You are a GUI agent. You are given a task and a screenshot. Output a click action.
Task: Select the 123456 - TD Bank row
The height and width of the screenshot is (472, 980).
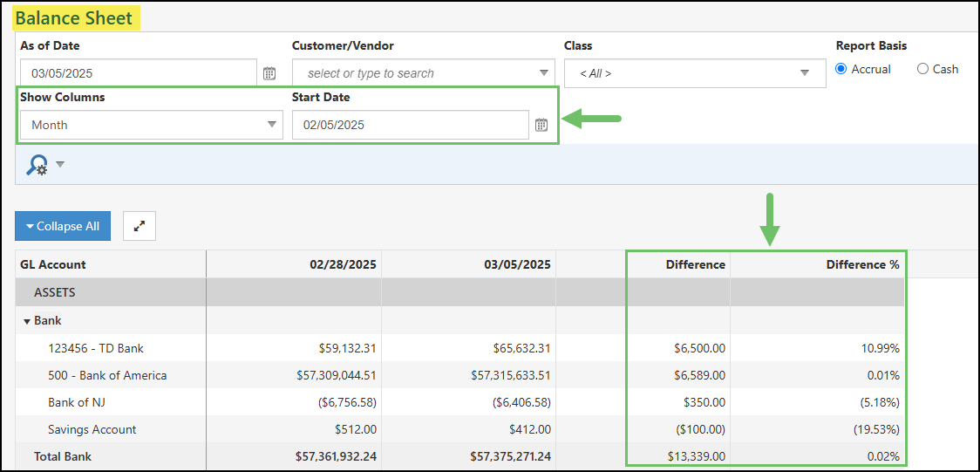point(459,348)
